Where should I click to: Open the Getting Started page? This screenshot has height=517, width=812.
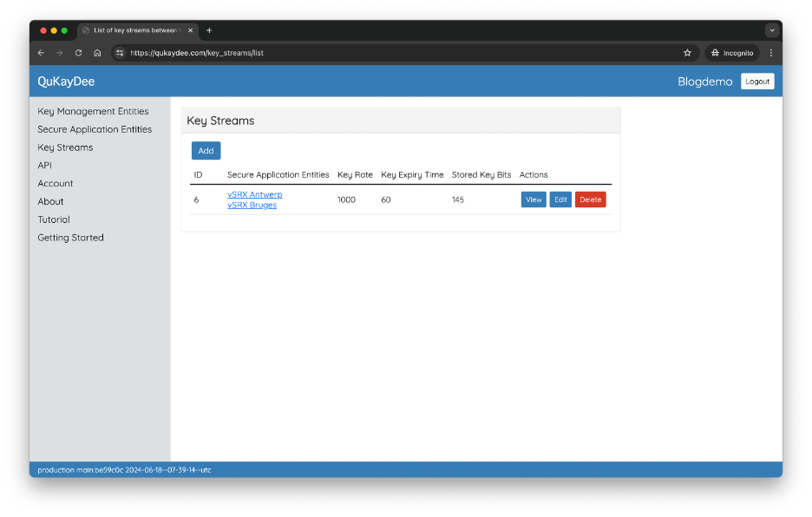click(70, 238)
